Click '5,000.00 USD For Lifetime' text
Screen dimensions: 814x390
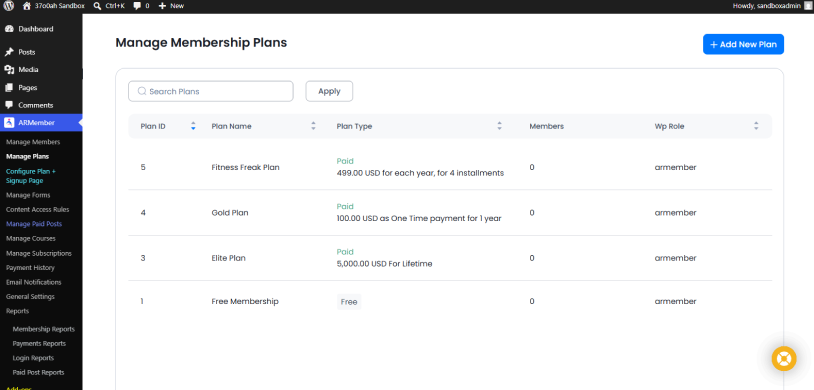[385, 264]
